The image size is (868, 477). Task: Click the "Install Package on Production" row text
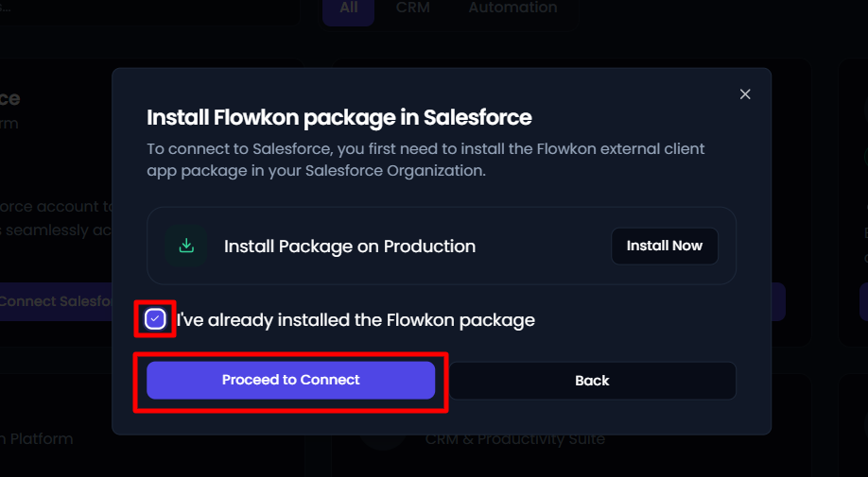pyautogui.click(x=350, y=246)
